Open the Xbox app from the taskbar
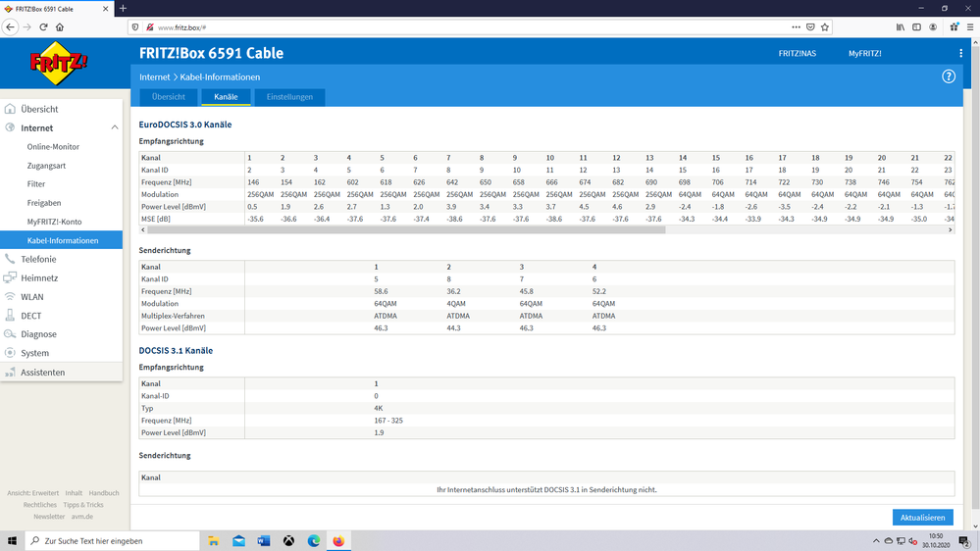 point(288,541)
